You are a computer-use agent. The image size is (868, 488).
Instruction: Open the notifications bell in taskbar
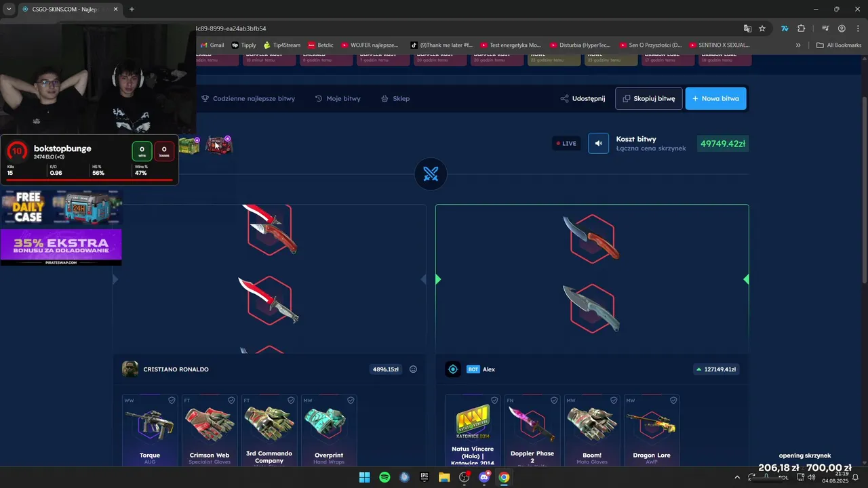pos(854,477)
